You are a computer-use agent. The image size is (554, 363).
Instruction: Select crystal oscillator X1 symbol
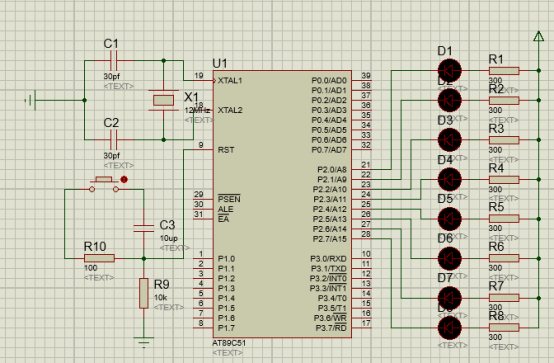(x=163, y=100)
